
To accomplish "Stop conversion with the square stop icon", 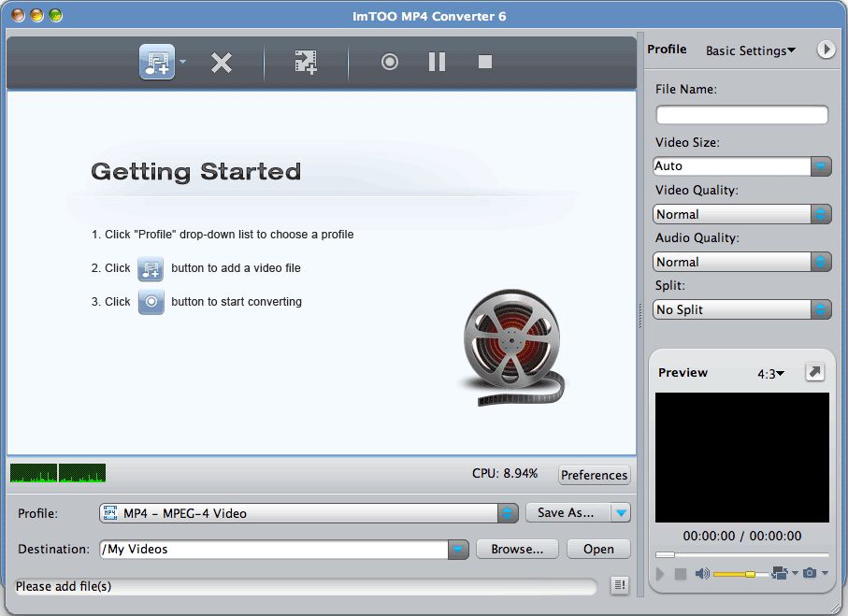I will [x=484, y=63].
